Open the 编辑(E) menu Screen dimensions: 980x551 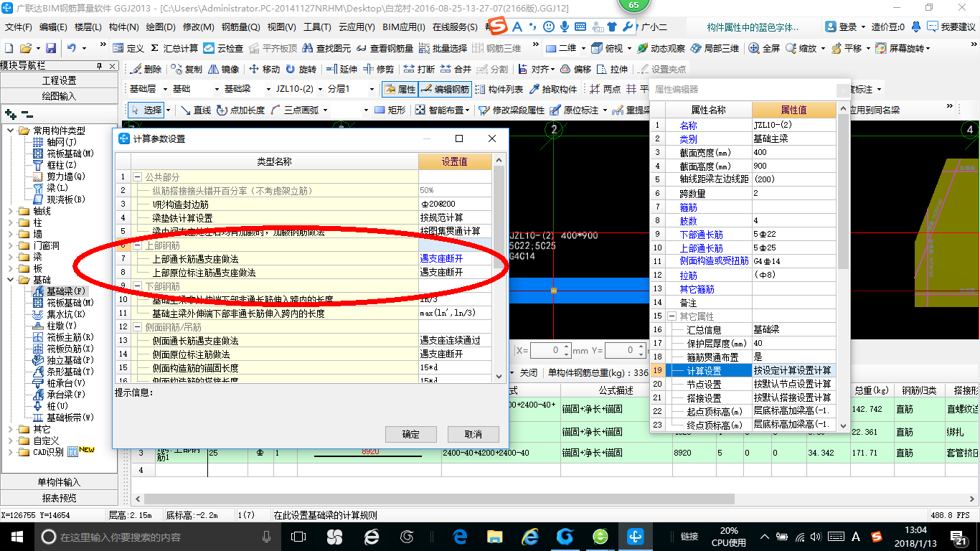(53, 27)
